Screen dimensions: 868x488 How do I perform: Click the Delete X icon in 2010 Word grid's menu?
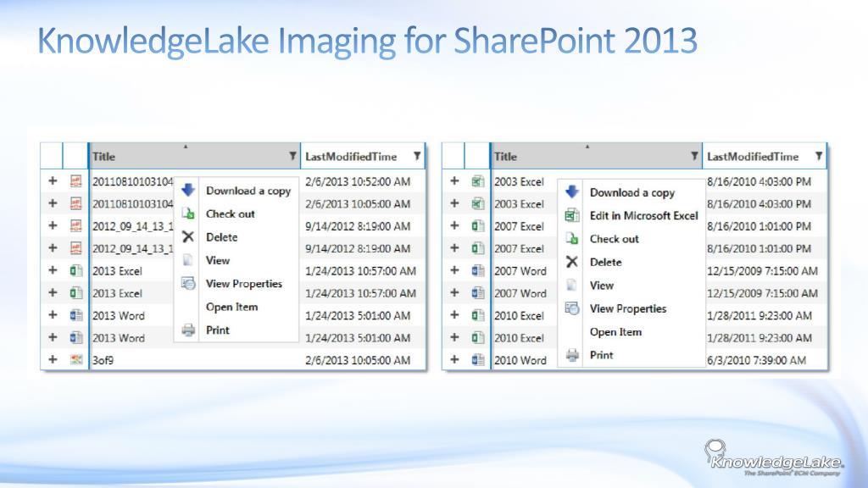tap(572, 262)
